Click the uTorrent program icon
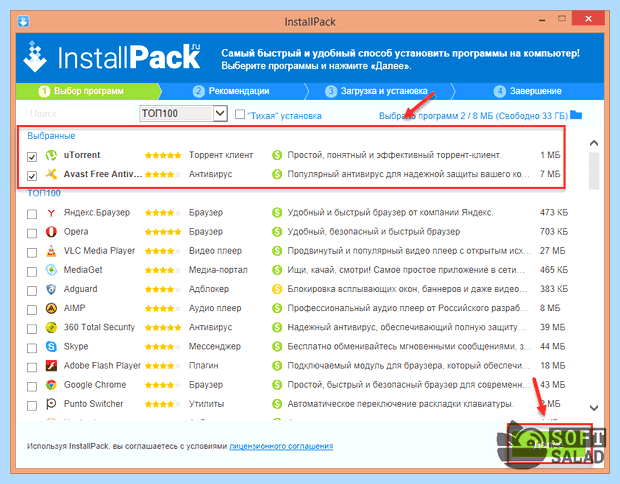620x484 pixels. [x=51, y=155]
